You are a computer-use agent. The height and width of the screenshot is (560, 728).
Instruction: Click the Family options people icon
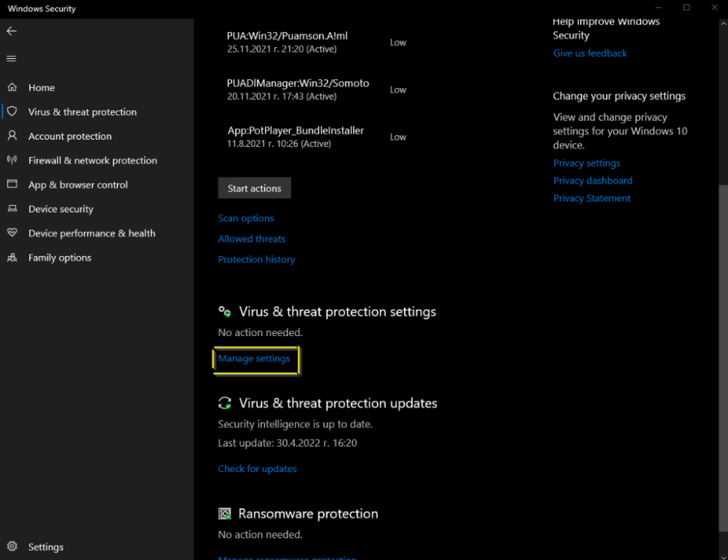(x=13, y=258)
